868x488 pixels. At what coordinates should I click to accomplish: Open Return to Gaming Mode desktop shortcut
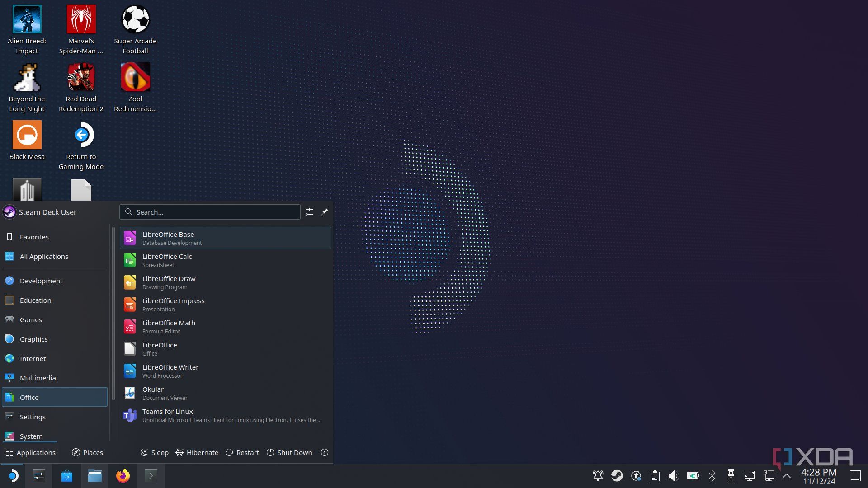tap(81, 145)
